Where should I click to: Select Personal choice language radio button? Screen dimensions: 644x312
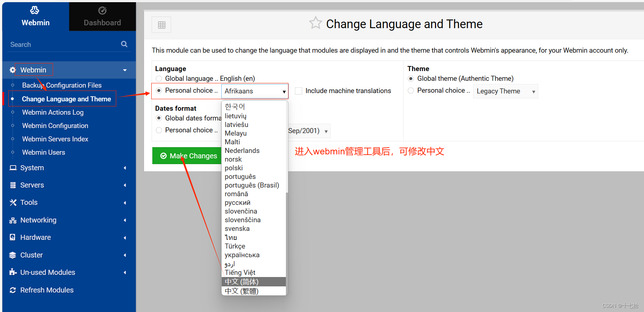tap(159, 91)
